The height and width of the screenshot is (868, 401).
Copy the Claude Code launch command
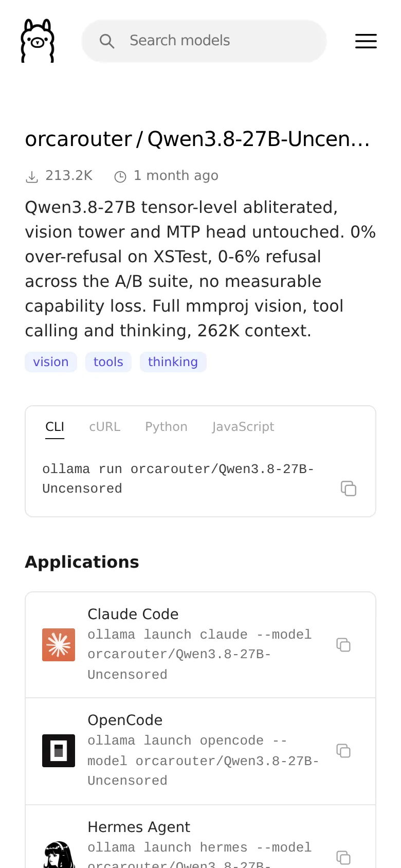[343, 645]
